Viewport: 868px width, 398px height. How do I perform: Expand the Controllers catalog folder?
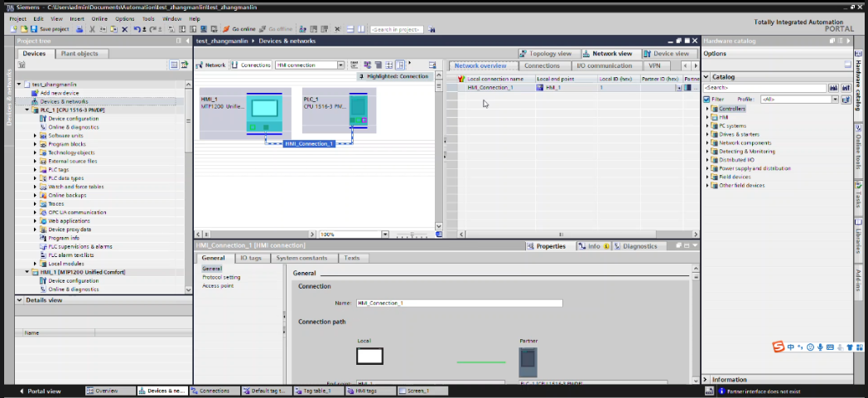coord(707,109)
